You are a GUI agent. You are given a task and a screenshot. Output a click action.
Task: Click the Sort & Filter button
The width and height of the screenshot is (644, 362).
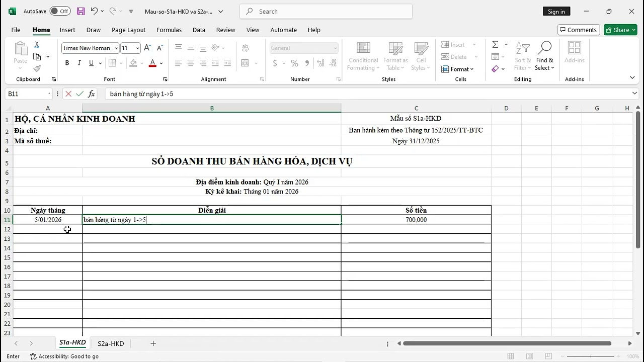click(523, 56)
